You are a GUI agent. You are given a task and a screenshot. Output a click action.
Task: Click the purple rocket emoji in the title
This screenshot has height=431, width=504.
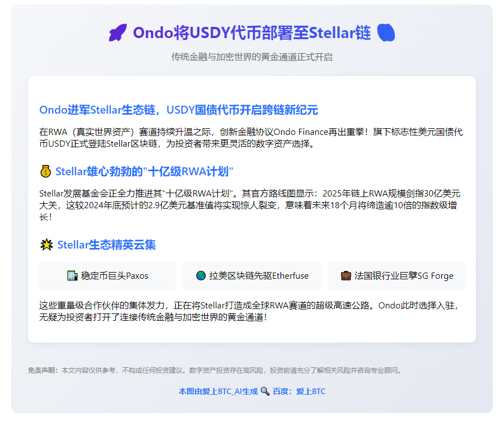[x=118, y=33]
